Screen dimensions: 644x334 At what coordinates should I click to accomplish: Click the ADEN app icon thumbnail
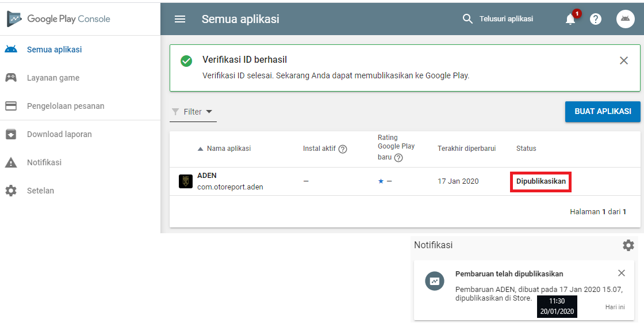(x=186, y=181)
